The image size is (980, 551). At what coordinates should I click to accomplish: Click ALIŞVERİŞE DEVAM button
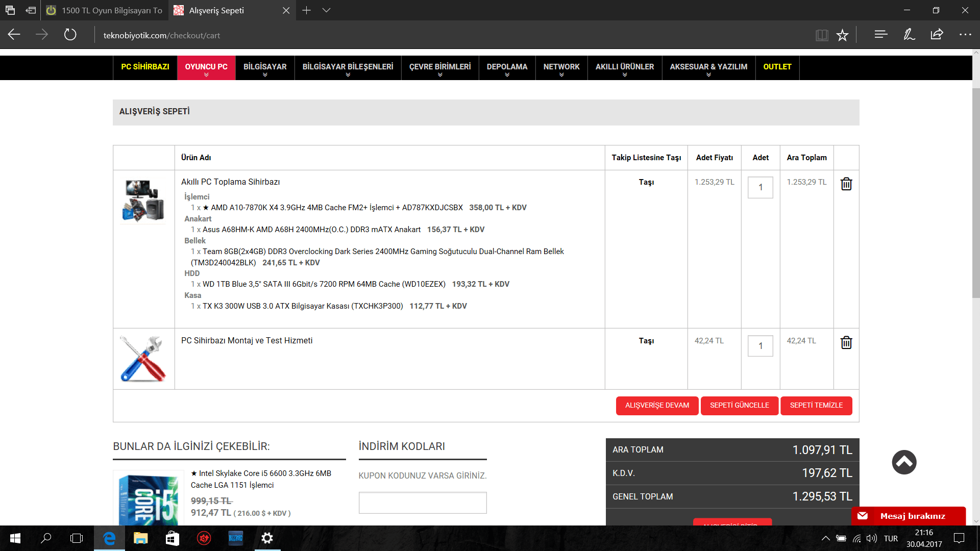(x=657, y=406)
